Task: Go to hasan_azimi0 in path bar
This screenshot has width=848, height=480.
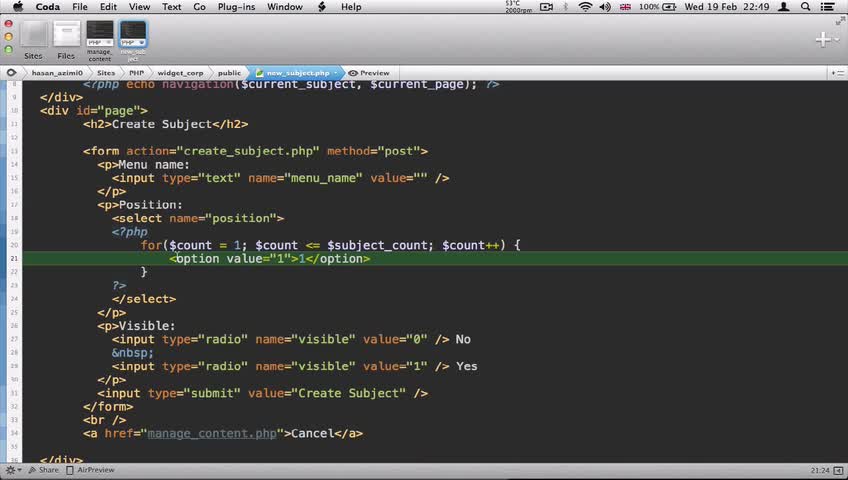Action: coord(57,72)
